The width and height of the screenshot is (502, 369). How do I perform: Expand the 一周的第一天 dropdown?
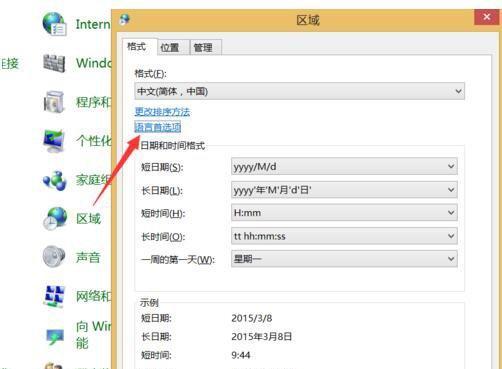coord(344,259)
